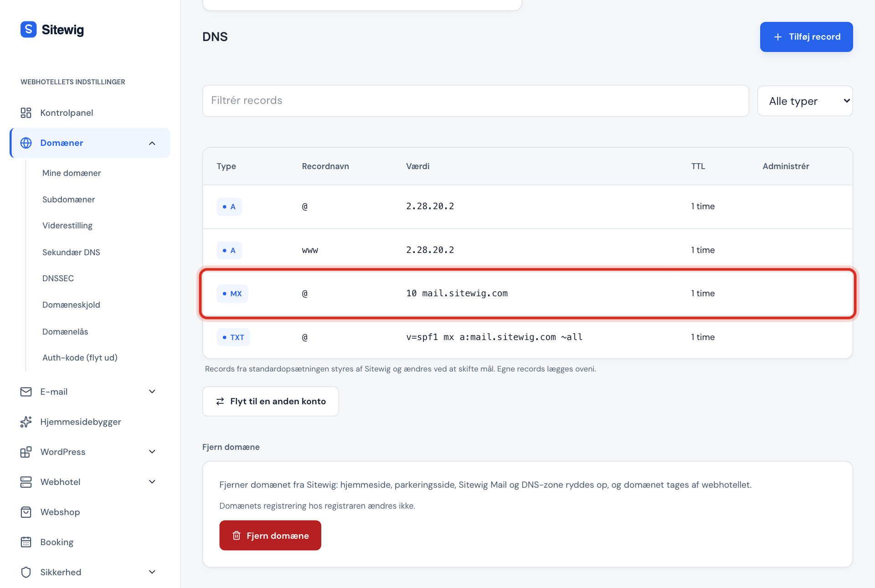Click the red Fjern domæne button
This screenshot has height=588, width=875.
270,536
